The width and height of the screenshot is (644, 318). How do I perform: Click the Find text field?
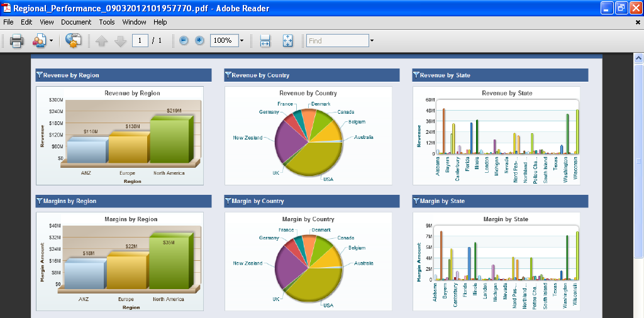337,41
